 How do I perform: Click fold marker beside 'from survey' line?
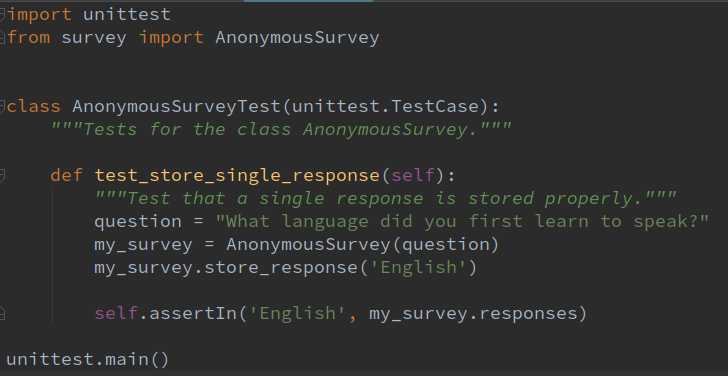click(3, 38)
